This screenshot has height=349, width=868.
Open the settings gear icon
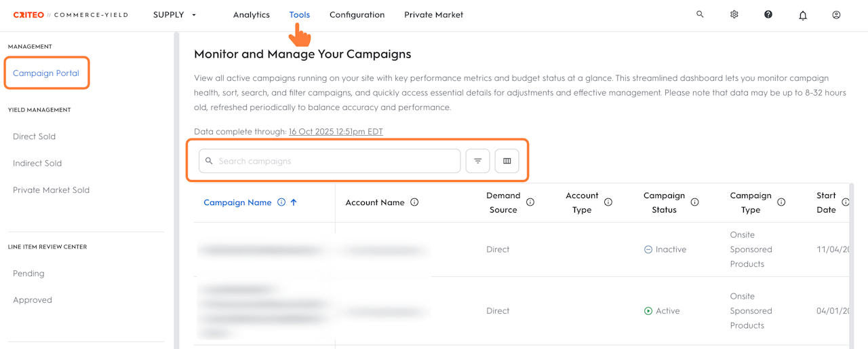click(734, 14)
